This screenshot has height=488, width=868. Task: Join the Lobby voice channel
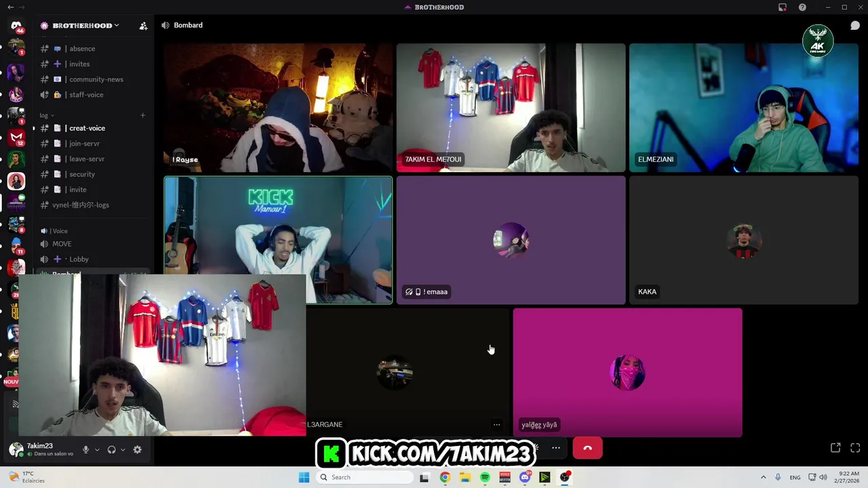(93, 259)
